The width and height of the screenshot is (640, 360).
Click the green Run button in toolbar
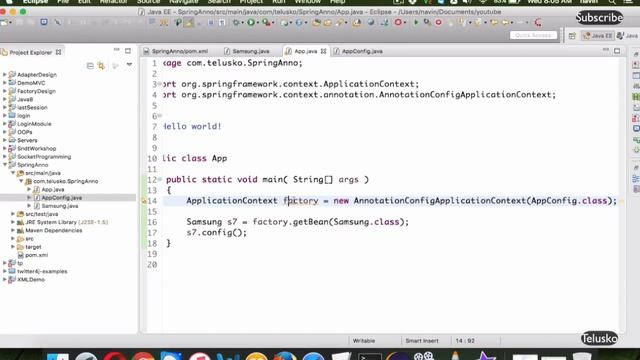(x=251, y=23)
